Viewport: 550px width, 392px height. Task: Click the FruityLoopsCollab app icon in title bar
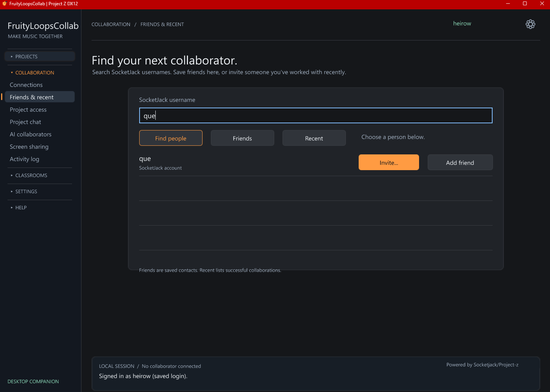pos(5,4)
